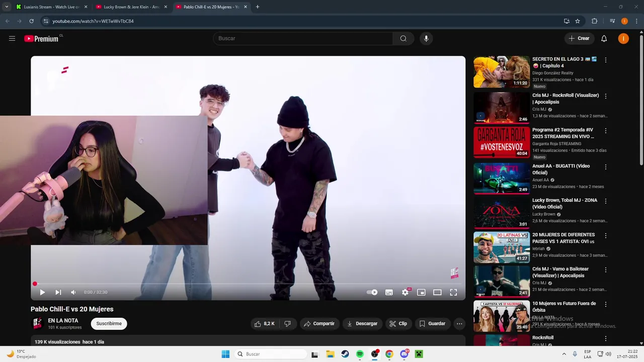Open SECRETO EN EL LAGO 3 thumbnail
This screenshot has height=362, width=644.
click(x=502, y=72)
